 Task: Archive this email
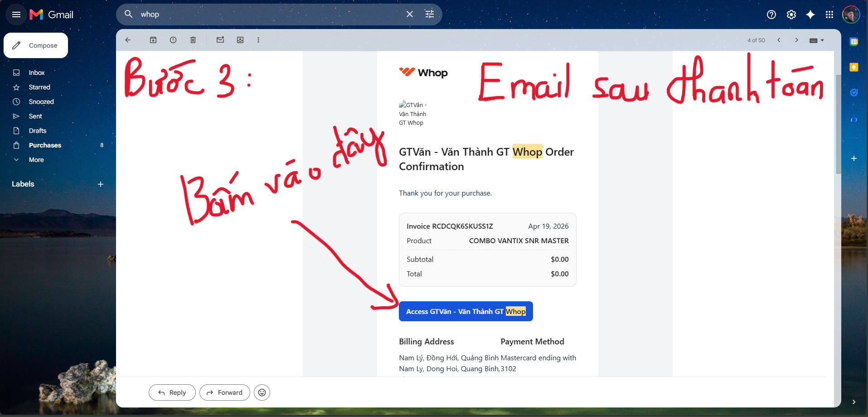coord(153,40)
